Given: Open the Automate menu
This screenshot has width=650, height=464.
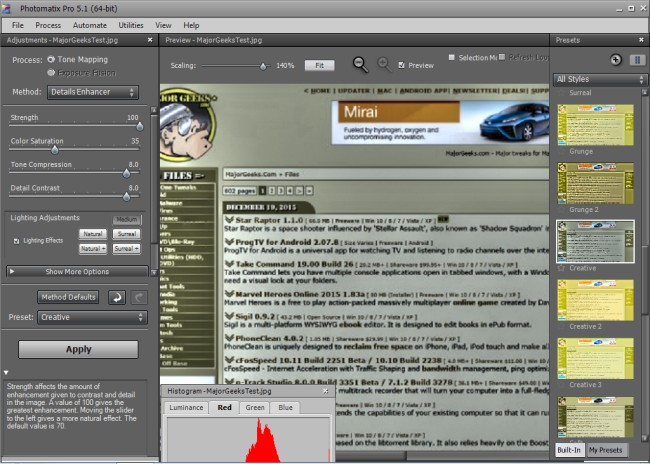Looking at the screenshot, I should point(90,25).
